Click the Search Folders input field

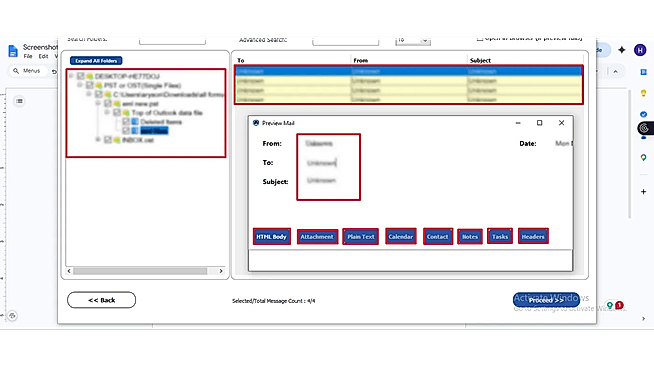click(172, 40)
